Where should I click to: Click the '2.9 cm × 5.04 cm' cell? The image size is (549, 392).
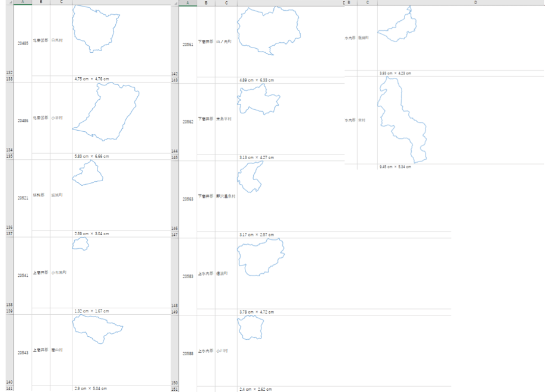coord(121,388)
